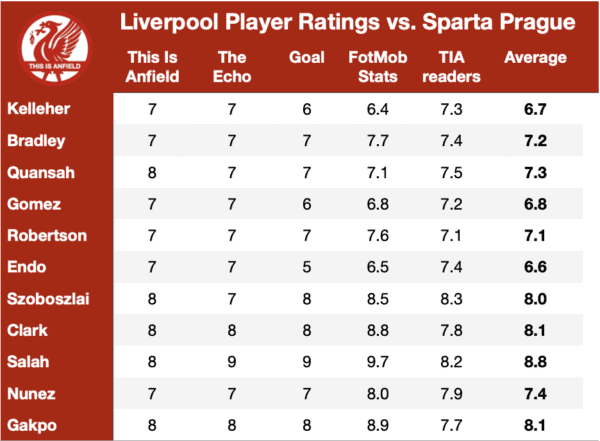Select the Gakpo row label

(x=32, y=425)
